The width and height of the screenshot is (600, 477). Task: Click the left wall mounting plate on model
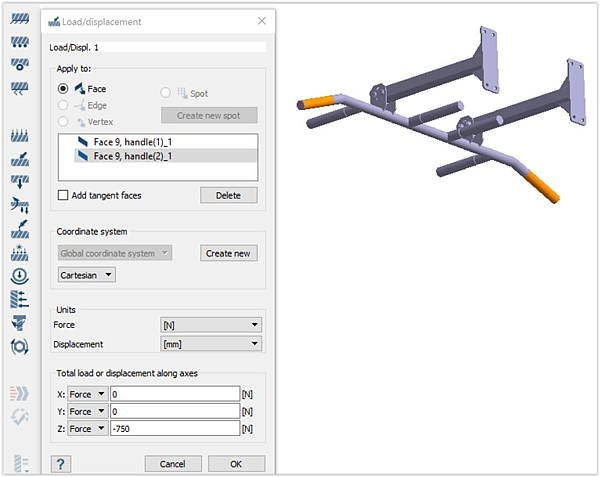(x=489, y=60)
